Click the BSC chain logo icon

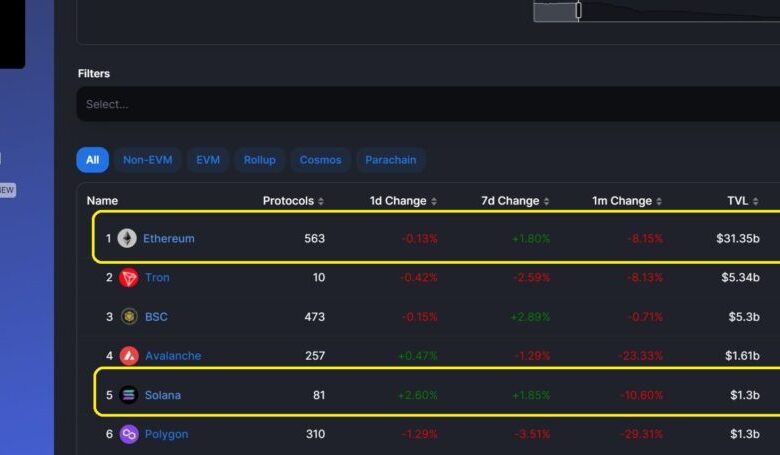[128, 316]
